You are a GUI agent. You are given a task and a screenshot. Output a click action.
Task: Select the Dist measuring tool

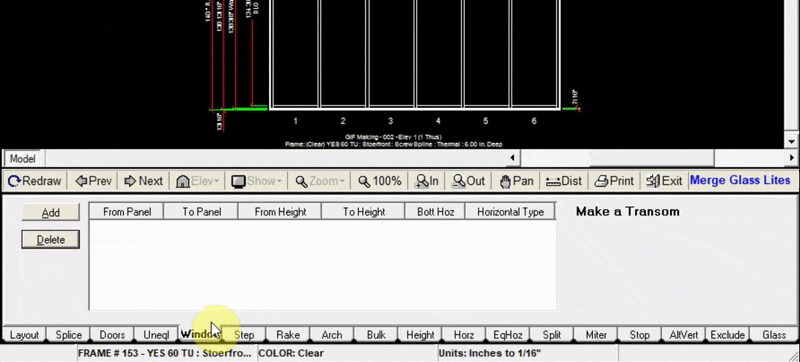point(563,181)
